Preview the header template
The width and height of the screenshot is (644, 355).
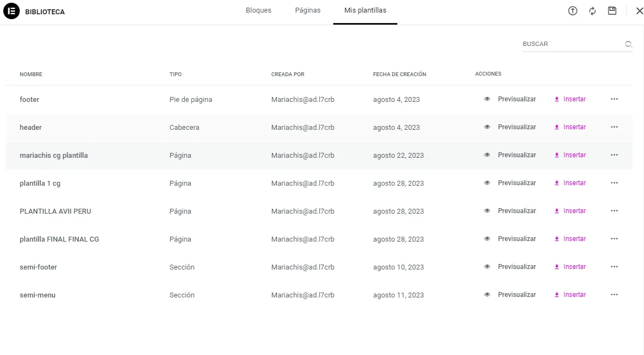coord(510,127)
